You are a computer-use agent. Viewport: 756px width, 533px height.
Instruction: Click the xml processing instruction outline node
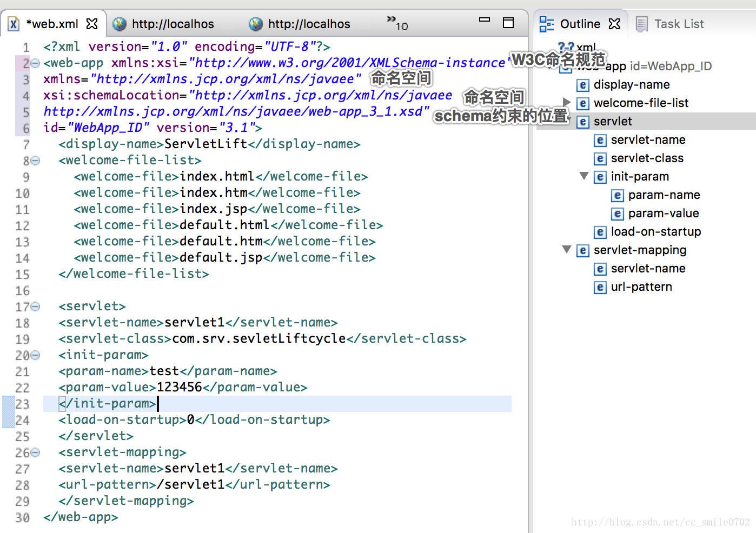(586, 48)
